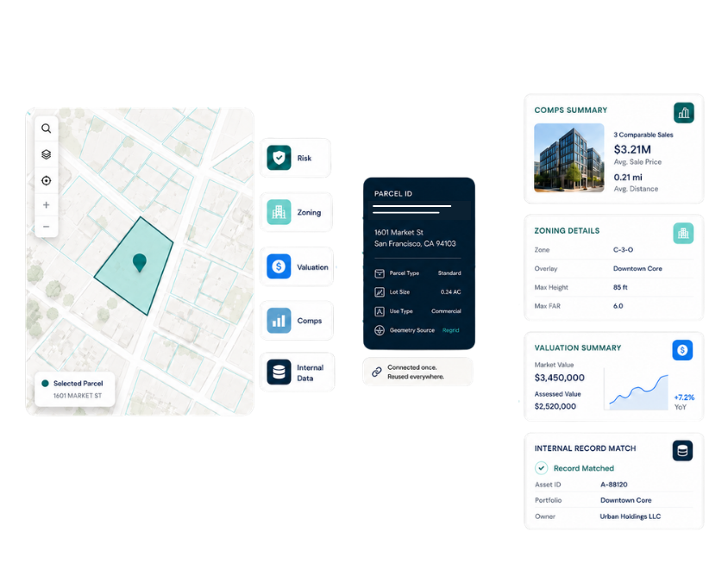Click the Valuation dollar icon in the list
This screenshot has width=728, height=582.
279,266
